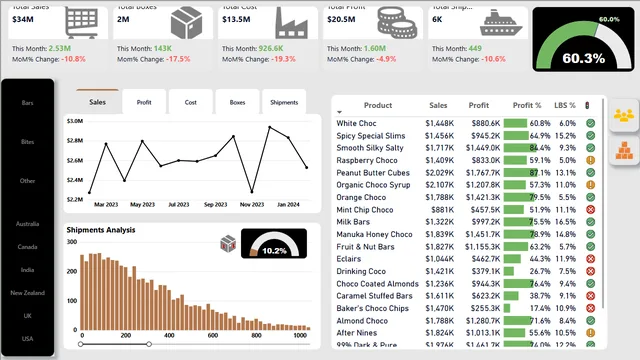This screenshot has width=640, height=360.
Task: Click the right handle of shipments range slider
Action: point(149,344)
